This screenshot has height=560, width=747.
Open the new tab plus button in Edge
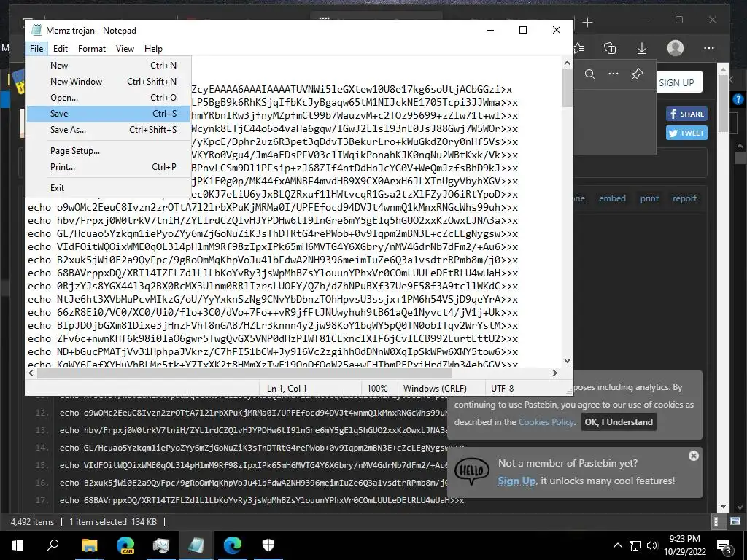point(588,23)
